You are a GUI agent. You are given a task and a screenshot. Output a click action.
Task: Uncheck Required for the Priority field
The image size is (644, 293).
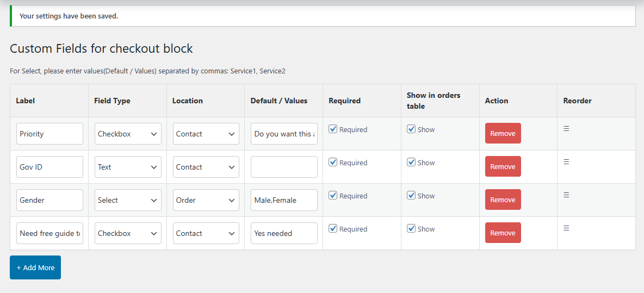333,129
